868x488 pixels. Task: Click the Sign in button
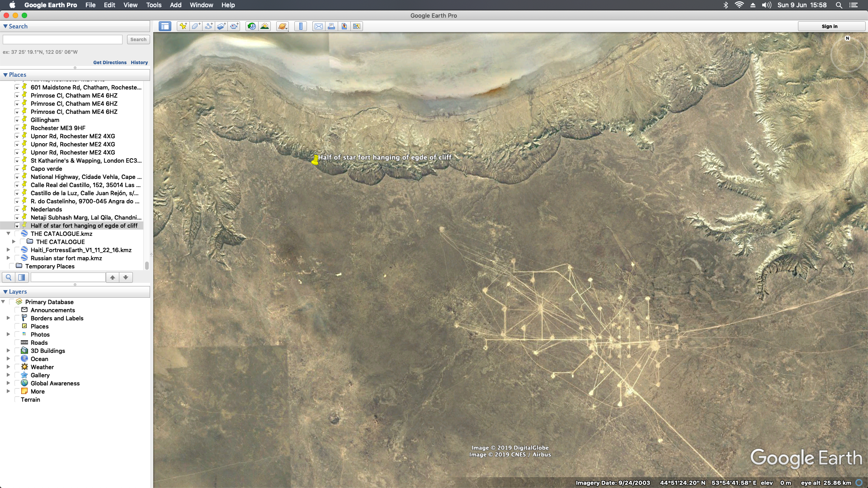(x=829, y=26)
